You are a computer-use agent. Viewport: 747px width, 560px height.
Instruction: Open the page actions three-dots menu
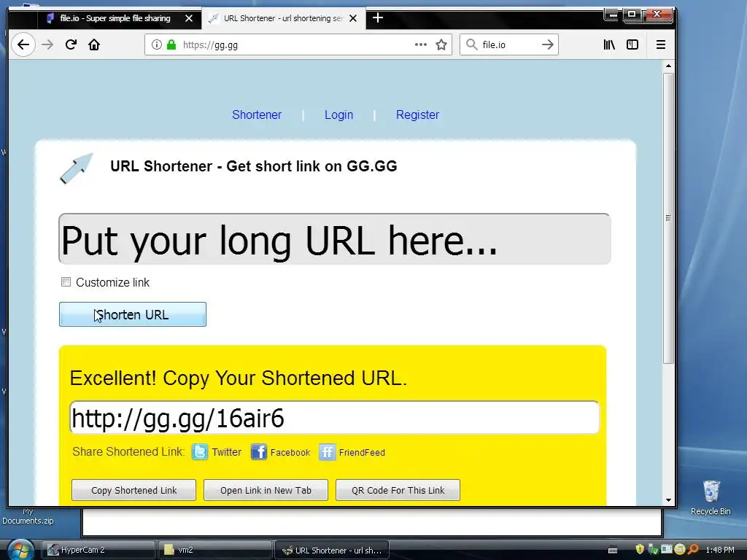pos(421,44)
